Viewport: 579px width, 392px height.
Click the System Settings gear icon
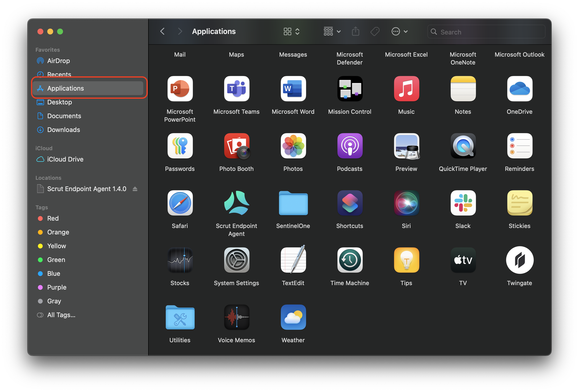pyautogui.click(x=236, y=260)
